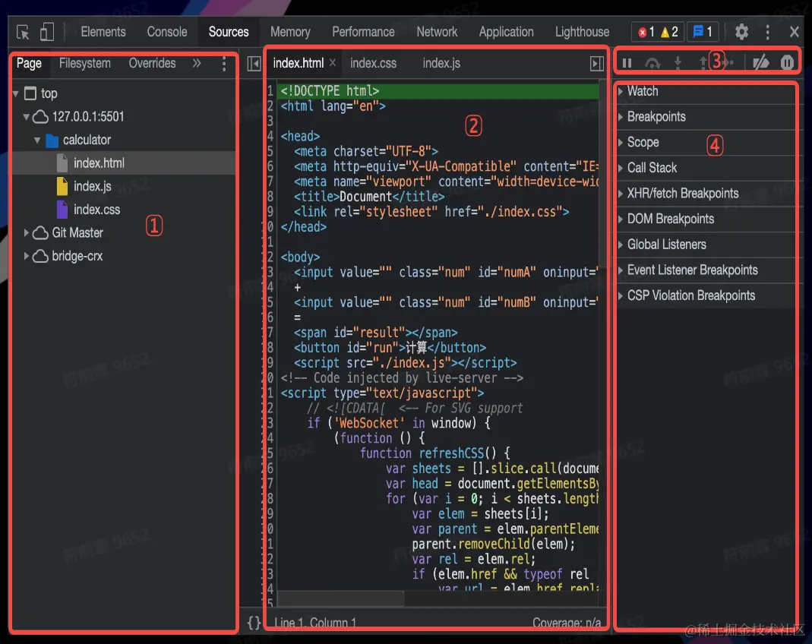This screenshot has width=812, height=644.
Task: Click the 'Line 1, Column 1' status text
Action: [x=315, y=623]
